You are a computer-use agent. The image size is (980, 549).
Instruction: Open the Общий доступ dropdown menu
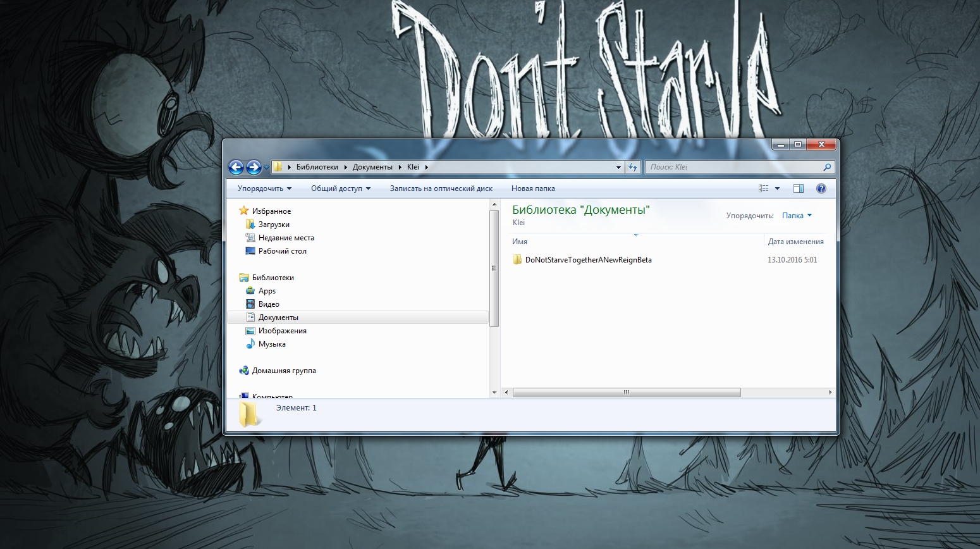pyautogui.click(x=340, y=188)
